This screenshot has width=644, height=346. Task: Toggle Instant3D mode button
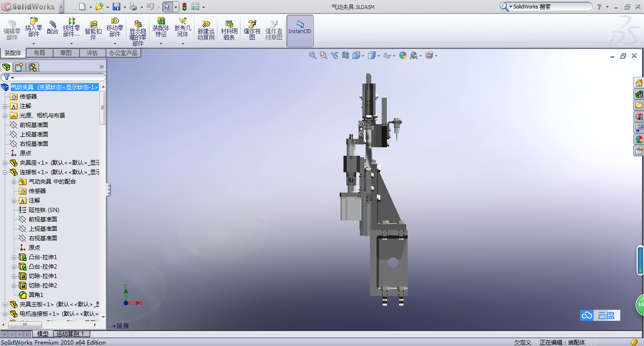[300, 31]
